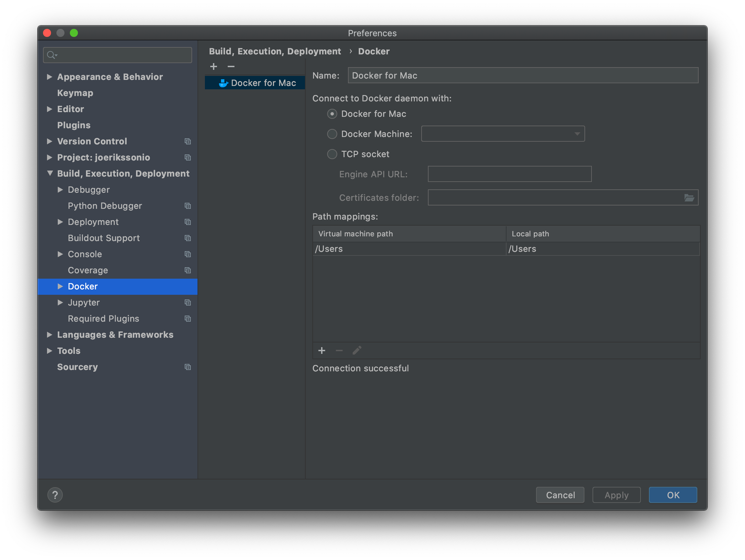Add a new Docker configuration

pyautogui.click(x=214, y=66)
